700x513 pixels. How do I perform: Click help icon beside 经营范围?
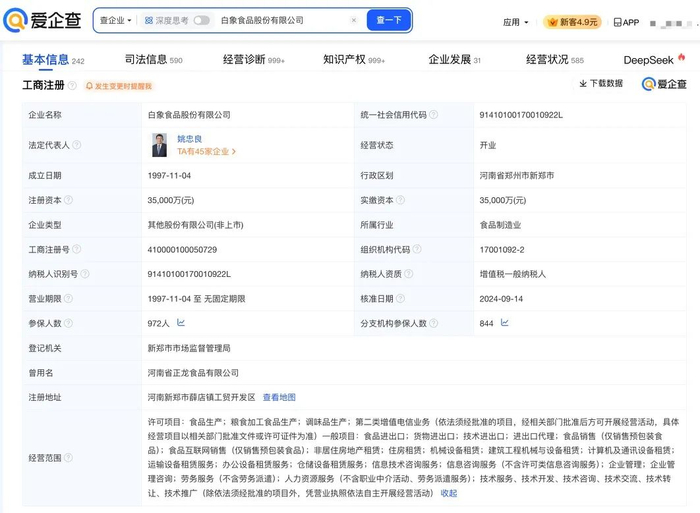click(x=68, y=458)
